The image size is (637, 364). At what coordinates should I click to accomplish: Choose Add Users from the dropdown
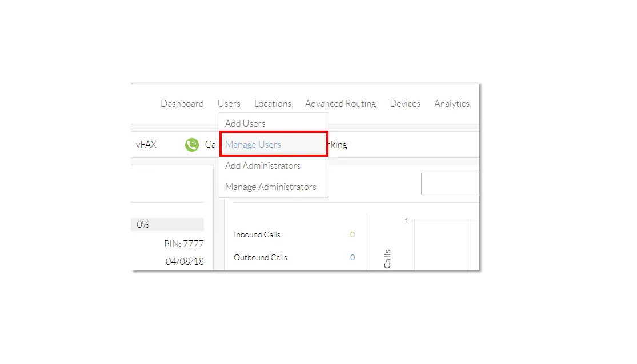click(245, 123)
